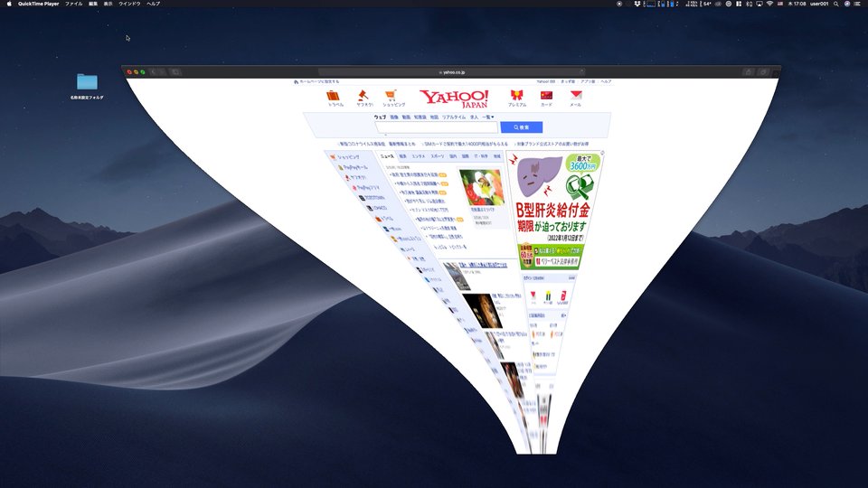Select the ニュース tab

387,156
